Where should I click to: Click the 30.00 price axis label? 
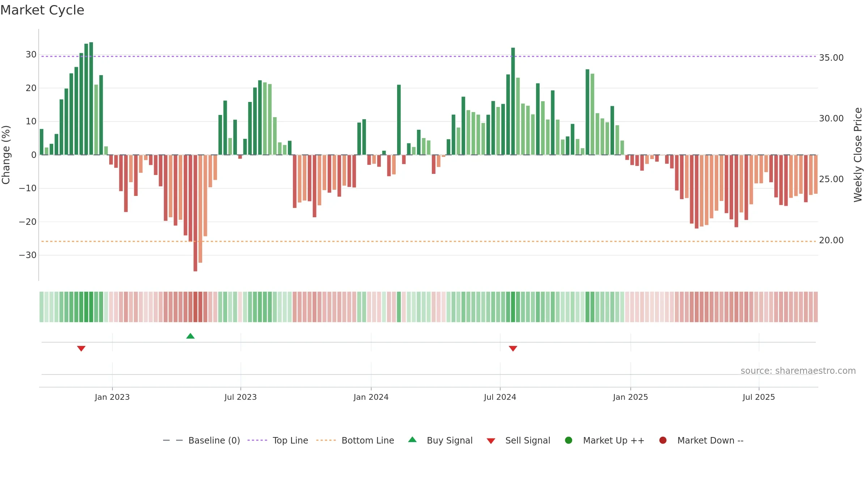[x=831, y=118]
